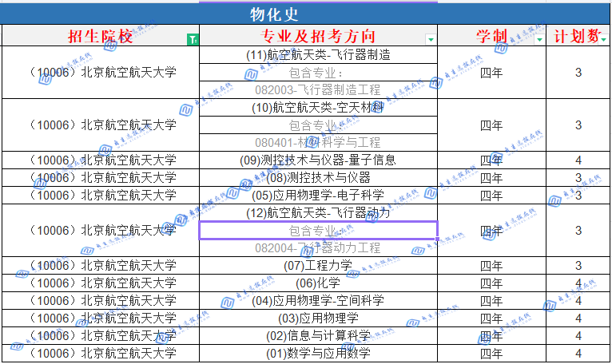Select 包含专业 cell under 飞行器制造

click(x=318, y=72)
